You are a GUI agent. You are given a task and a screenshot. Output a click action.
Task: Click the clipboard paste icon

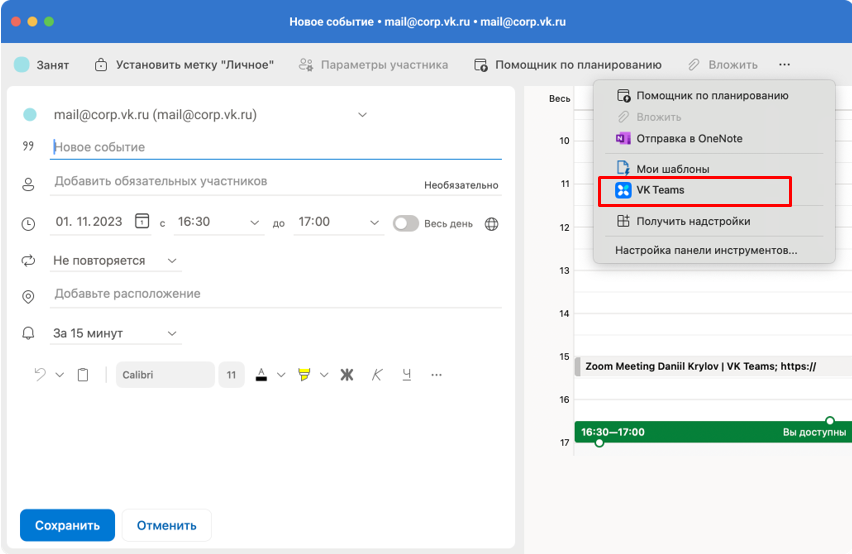click(x=83, y=375)
